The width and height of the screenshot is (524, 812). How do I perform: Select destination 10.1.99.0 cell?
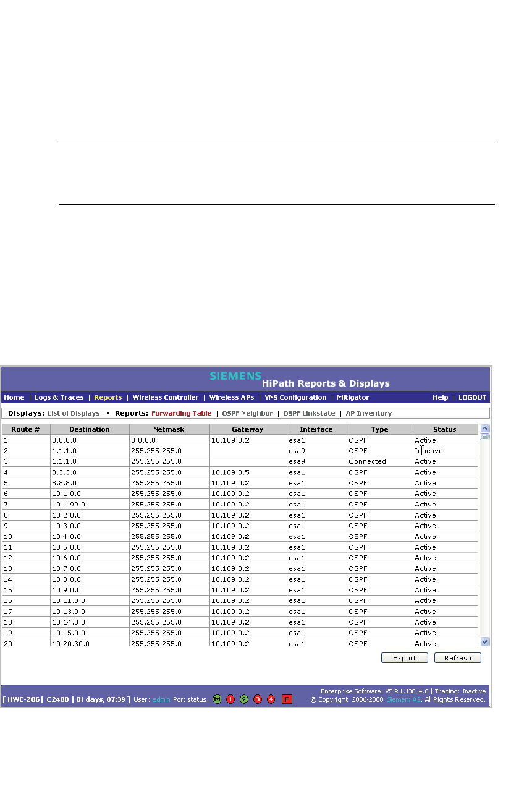point(90,505)
